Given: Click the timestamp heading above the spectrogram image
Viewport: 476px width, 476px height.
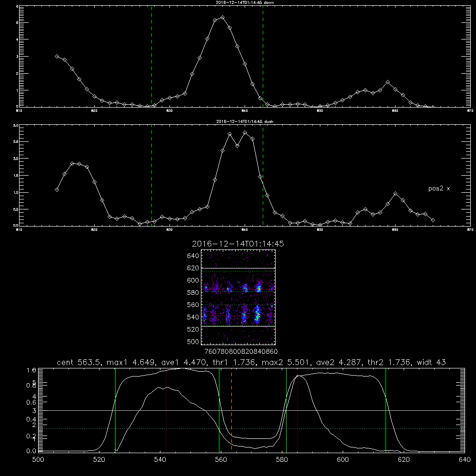Looking at the screenshot, I should point(238,244).
